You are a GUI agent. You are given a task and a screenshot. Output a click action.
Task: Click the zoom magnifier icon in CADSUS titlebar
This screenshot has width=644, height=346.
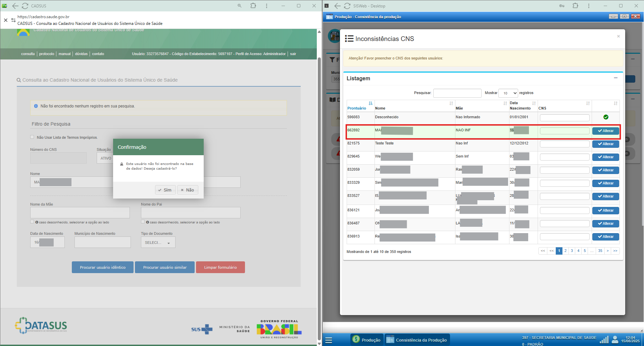[x=239, y=6]
